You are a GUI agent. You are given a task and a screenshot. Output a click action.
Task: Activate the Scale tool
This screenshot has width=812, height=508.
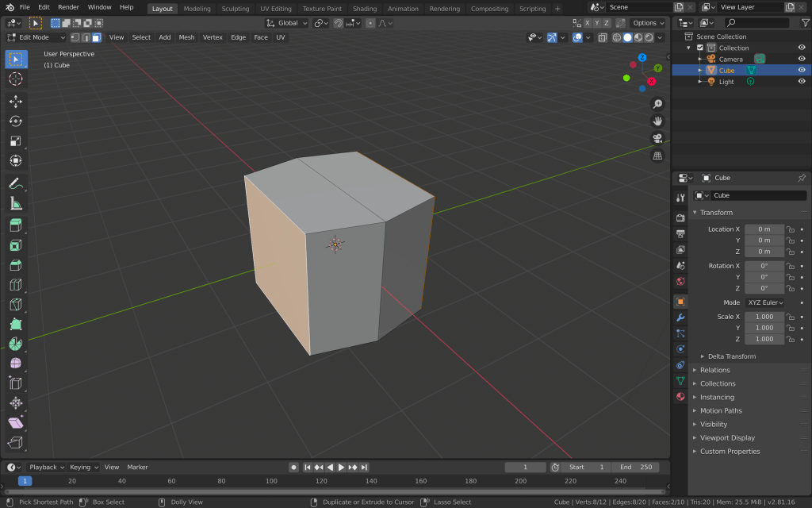[15, 140]
